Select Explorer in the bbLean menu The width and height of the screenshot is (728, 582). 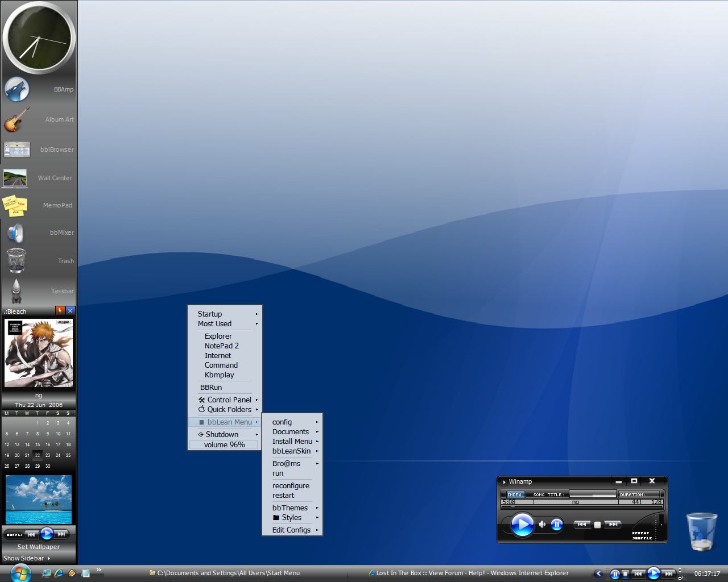(x=218, y=336)
